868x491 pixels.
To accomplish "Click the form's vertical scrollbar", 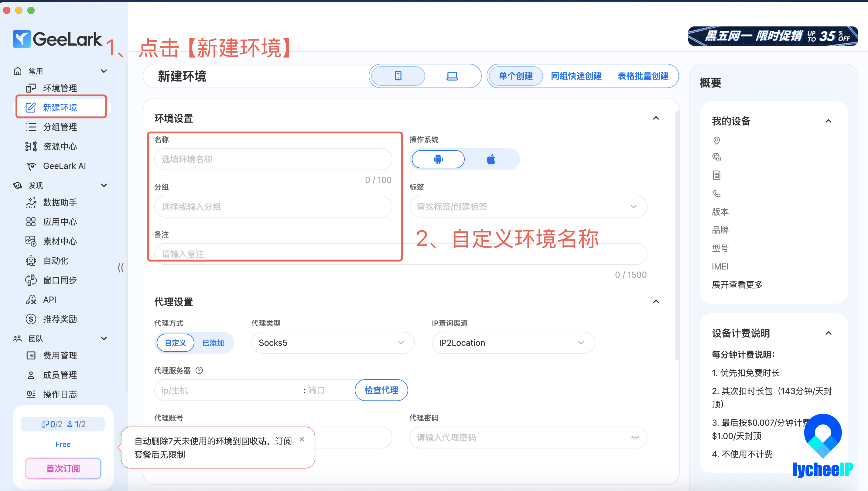I will [677, 236].
